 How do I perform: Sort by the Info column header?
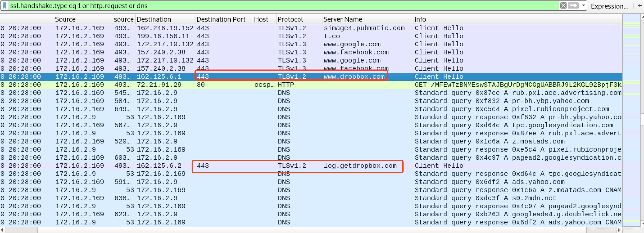tap(517, 19)
